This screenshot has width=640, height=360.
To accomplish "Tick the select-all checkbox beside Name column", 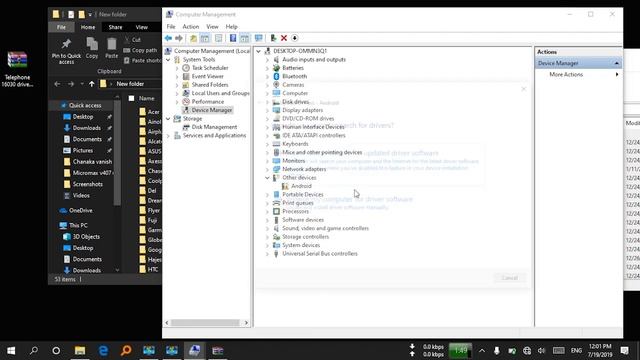I will (131, 98).
